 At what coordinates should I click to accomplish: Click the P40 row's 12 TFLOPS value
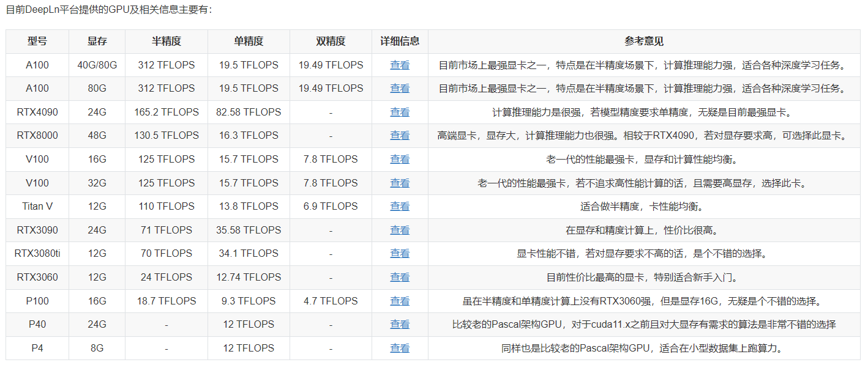(249, 325)
